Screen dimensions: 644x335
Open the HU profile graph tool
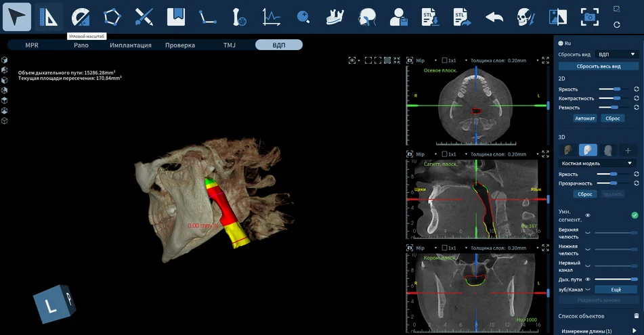pos(272,17)
